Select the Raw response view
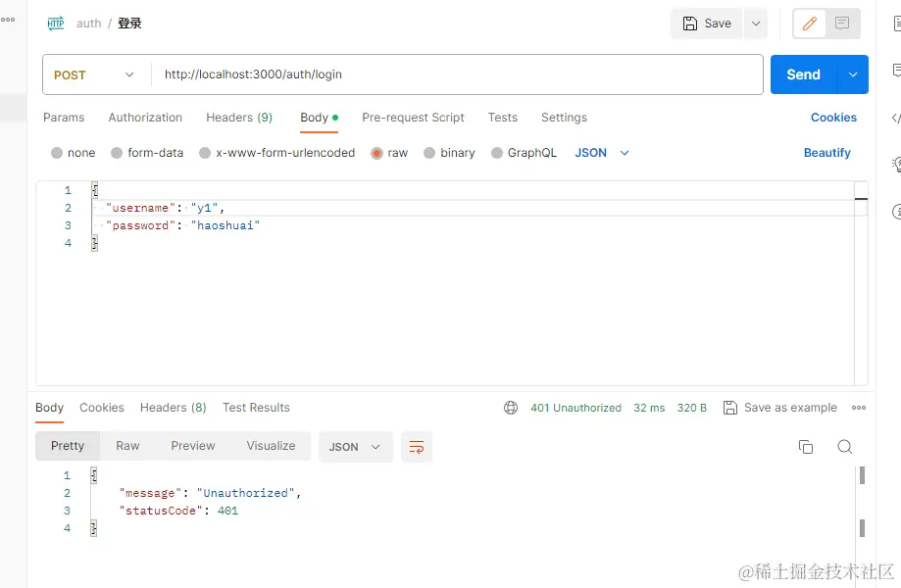This screenshot has width=901, height=588. [127, 446]
